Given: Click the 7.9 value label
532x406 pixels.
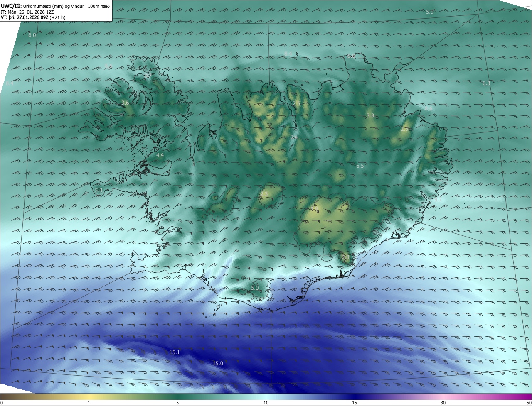Looking at the screenshot, I should pyautogui.click(x=293, y=138).
